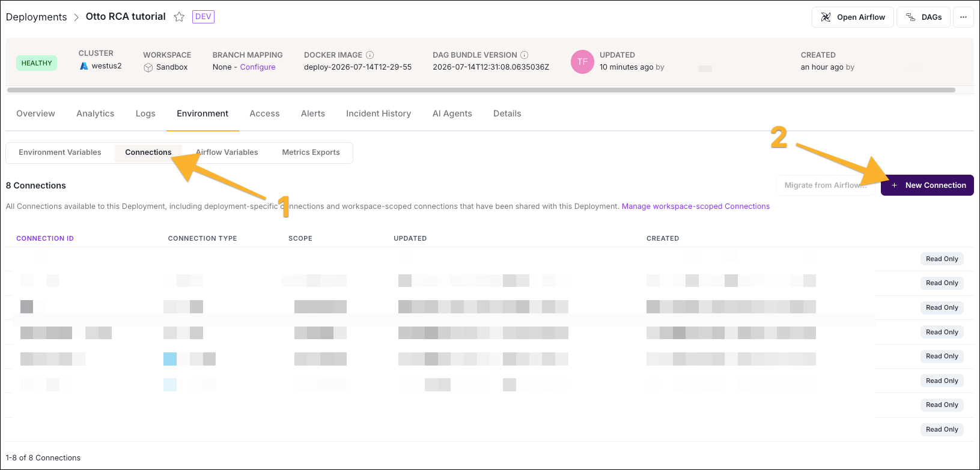Click the Configure branch mapping link
Screen dimensions: 980x470
click(x=258, y=67)
